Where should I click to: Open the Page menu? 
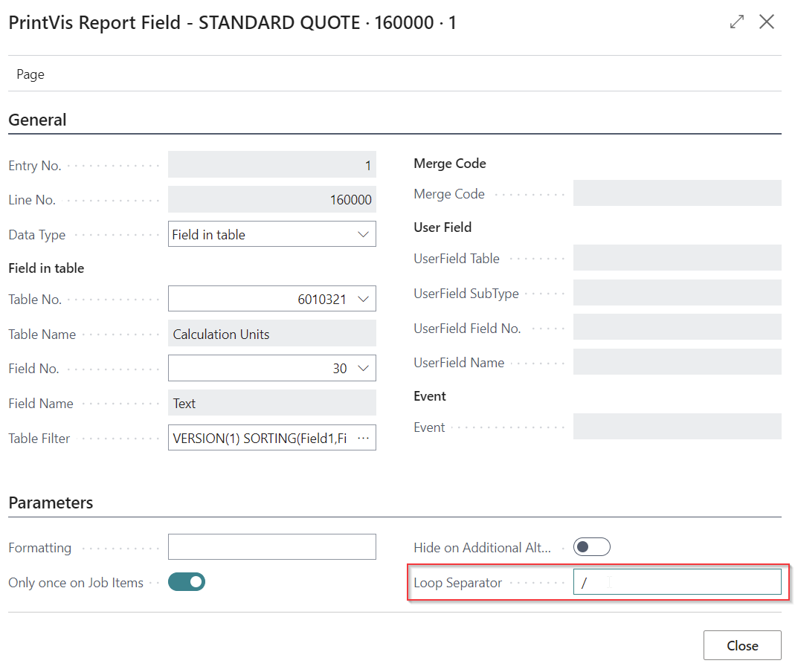[x=30, y=74]
